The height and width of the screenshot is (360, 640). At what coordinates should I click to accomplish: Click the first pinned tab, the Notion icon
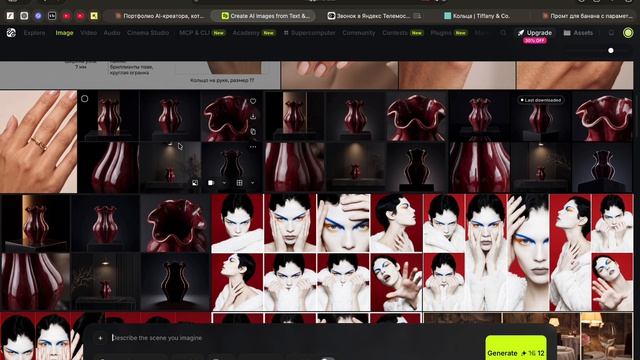10,16
